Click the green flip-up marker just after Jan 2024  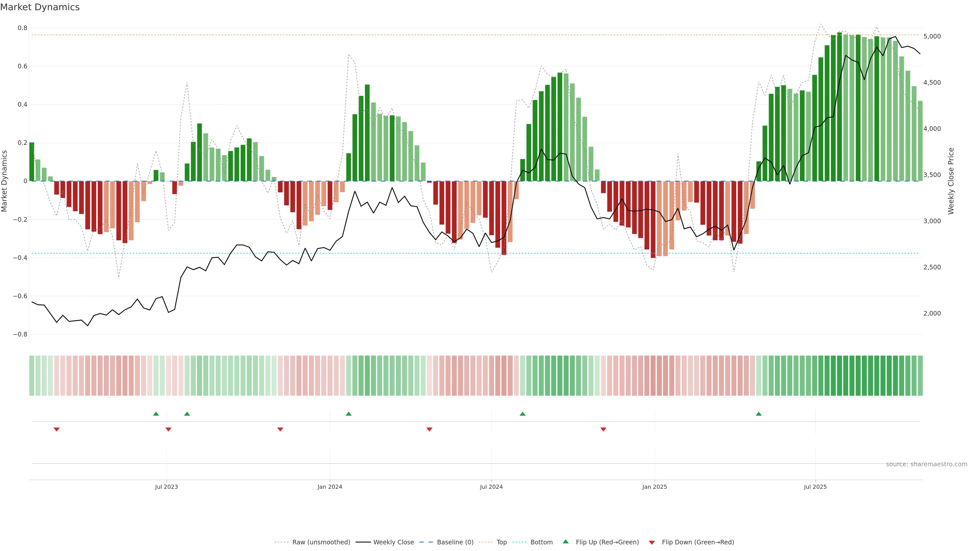(348, 414)
